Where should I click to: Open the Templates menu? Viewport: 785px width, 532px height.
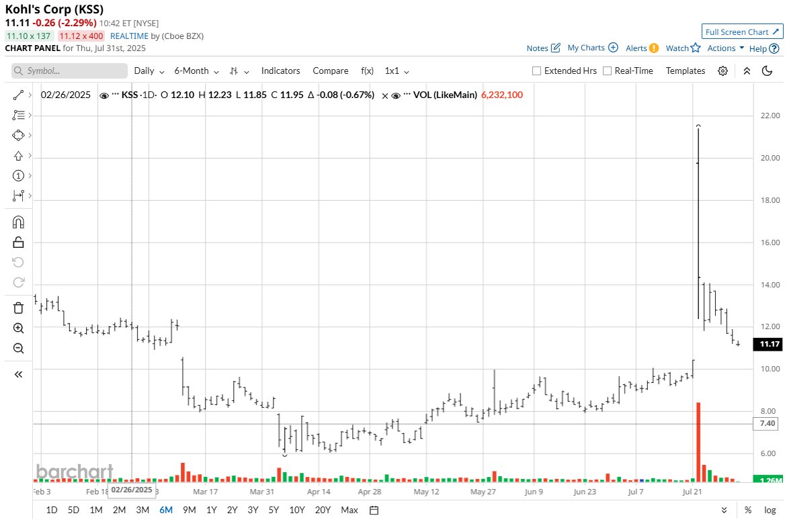686,71
